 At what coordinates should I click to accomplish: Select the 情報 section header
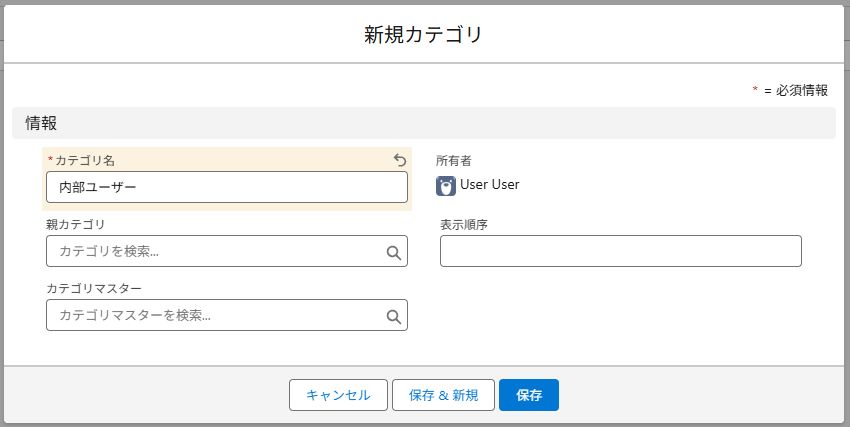(42, 123)
